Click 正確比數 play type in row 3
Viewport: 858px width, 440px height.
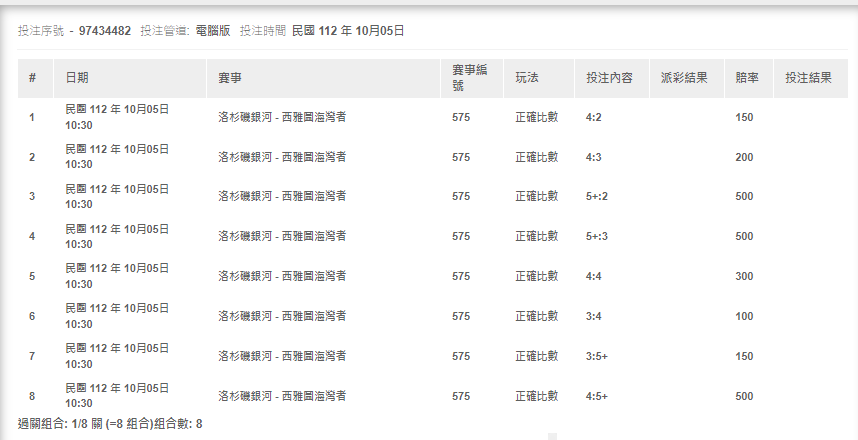click(x=536, y=196)
